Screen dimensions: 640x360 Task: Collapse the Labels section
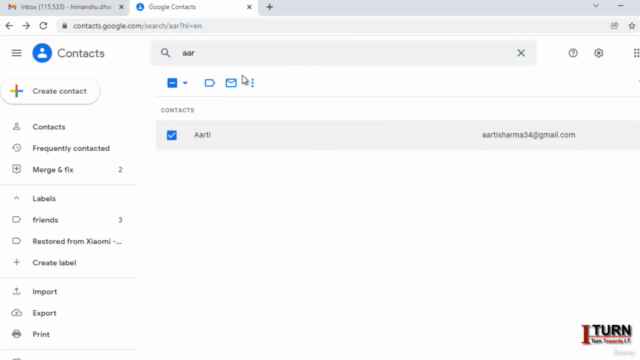click(16, 198)
